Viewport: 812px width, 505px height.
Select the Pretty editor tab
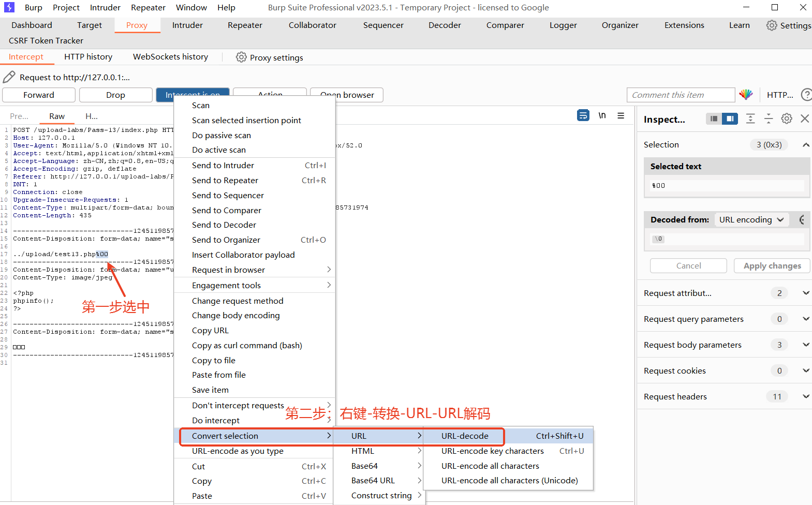[19, 116]
